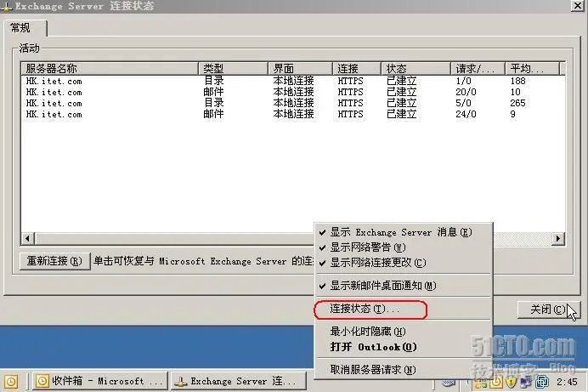Switch to the 常规 tab
This screenshot has height=392, width=588.
tap(25, 28)
